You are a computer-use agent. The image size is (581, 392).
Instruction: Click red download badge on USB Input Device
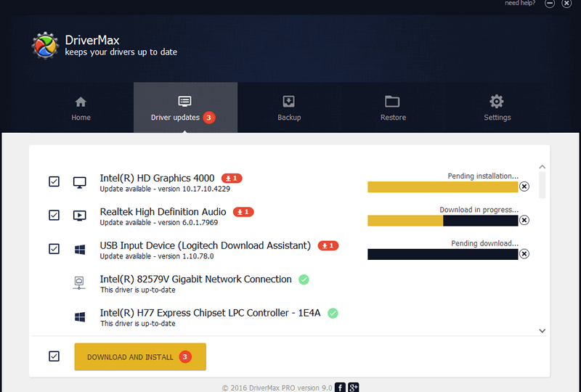pos(328,245)
